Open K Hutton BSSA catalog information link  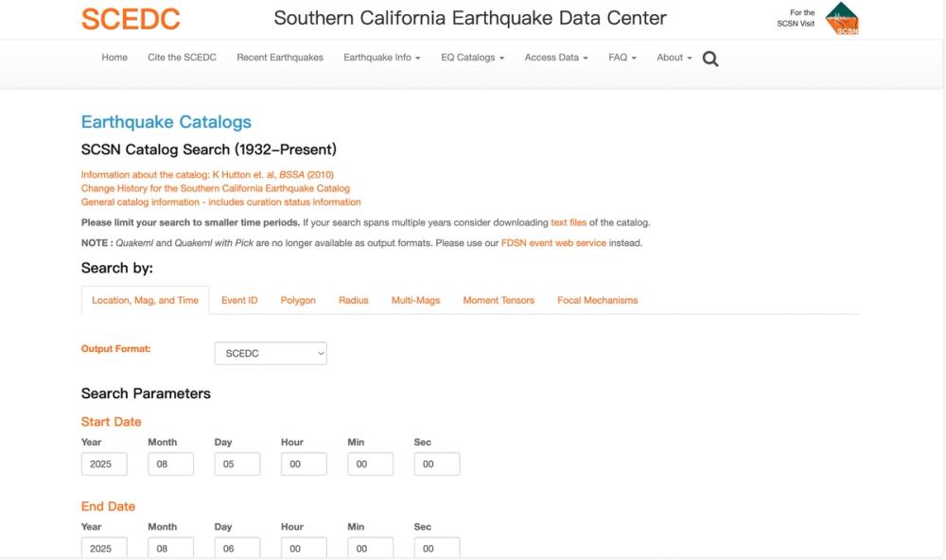[x=207, y=175]
